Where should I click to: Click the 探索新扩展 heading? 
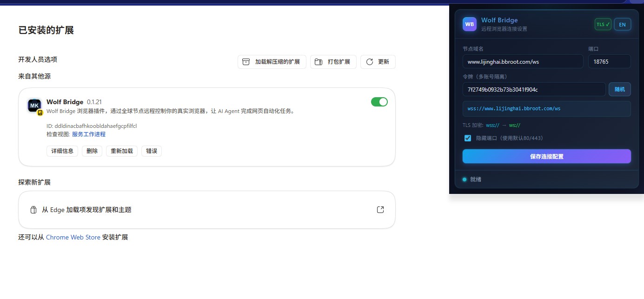pyautogui.click(x=34, y=182)
